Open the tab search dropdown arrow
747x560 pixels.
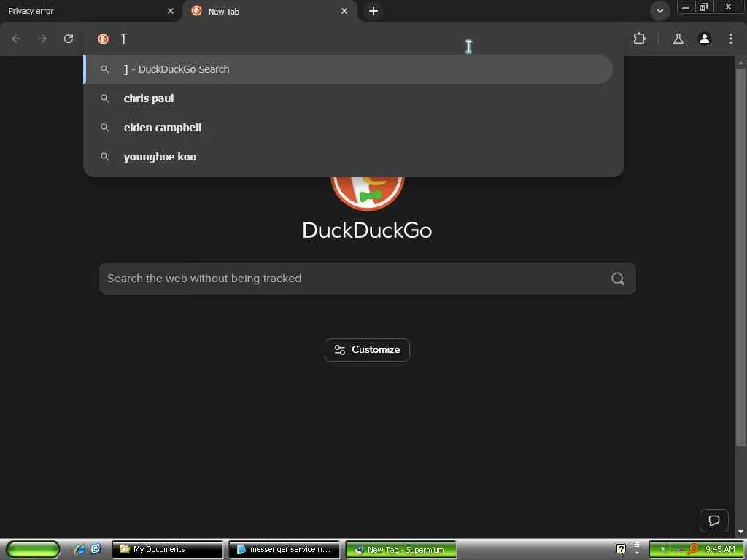(659, 10)
